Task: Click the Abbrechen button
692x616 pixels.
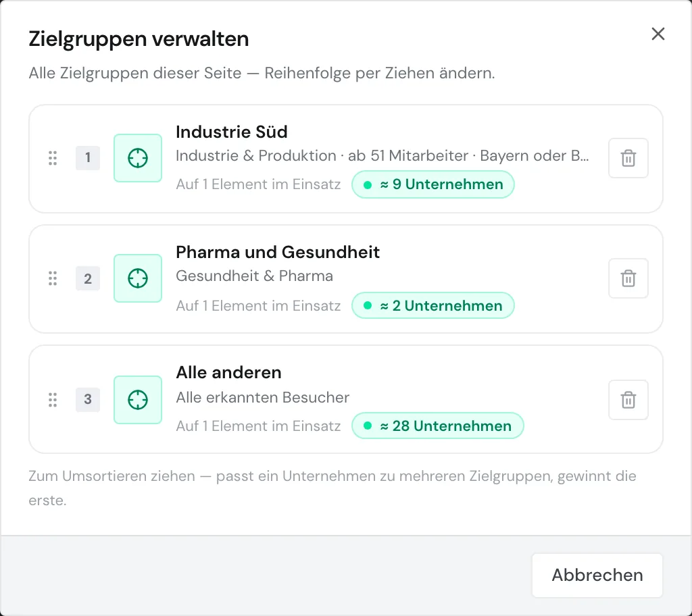Action: (597, 575)
